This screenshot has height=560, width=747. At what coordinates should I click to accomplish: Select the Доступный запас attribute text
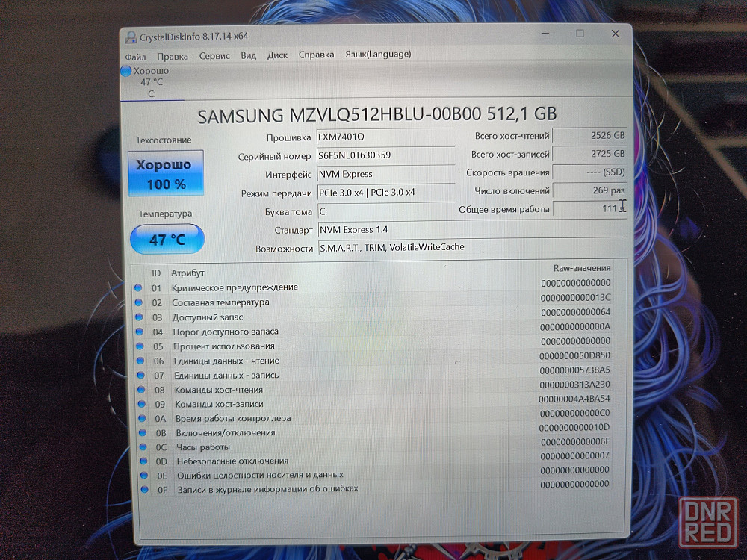click(x=208, y=317)
